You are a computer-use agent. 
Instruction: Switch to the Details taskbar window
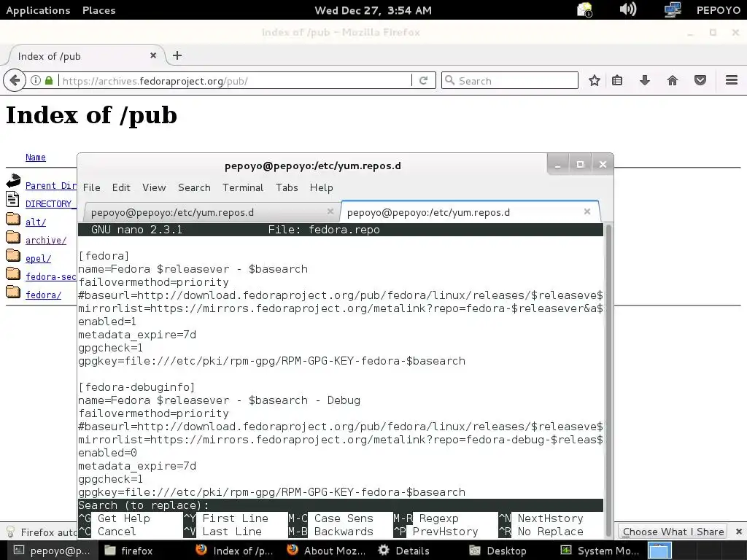(x=404, y=551)
